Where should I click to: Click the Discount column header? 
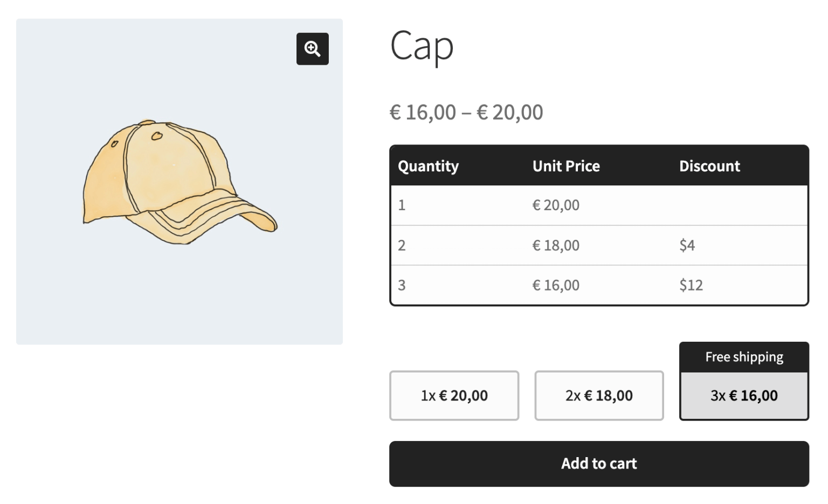(709, 166)
